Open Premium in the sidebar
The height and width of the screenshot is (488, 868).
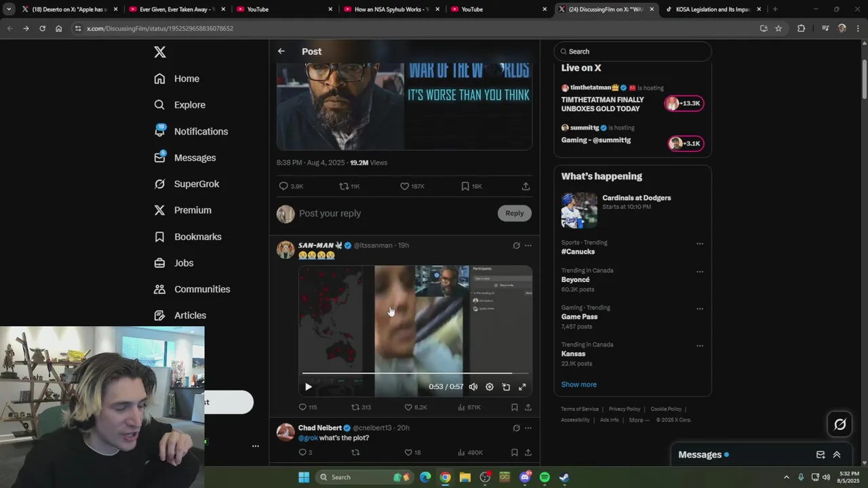coord(182,210)
